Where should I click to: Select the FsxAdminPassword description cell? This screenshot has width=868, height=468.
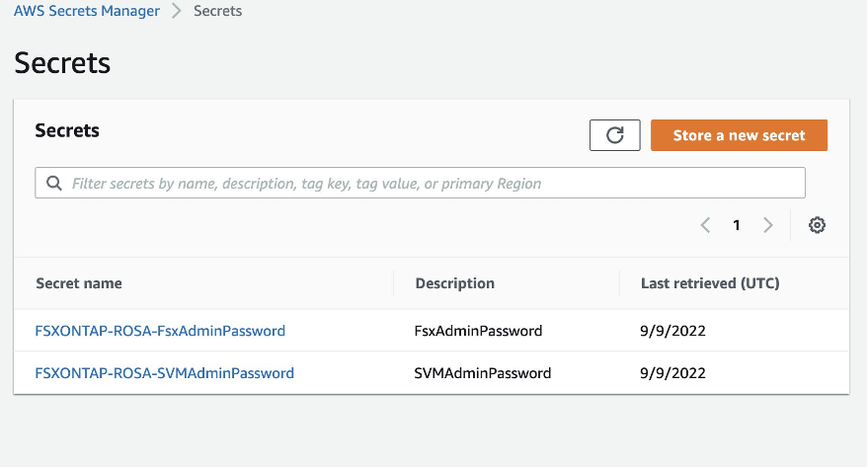(478, 331)
